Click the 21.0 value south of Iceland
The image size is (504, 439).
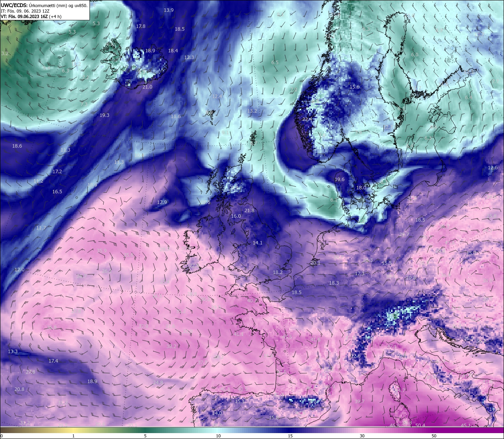click(x=147, y=87)
